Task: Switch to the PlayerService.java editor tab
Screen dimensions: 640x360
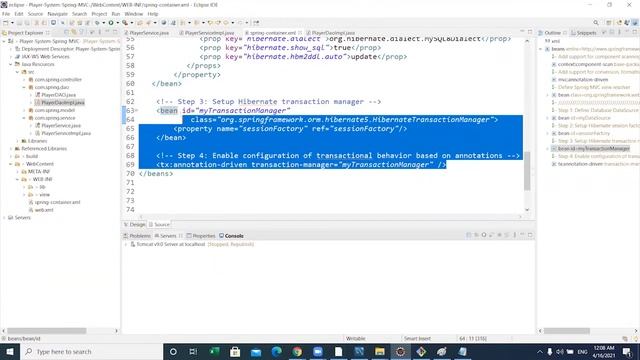Action: [147, 33]
